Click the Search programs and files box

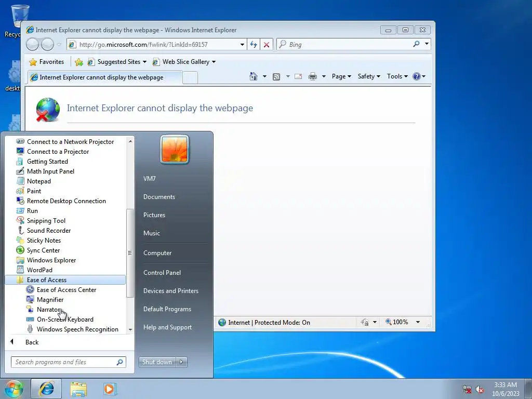pos(68,362)
